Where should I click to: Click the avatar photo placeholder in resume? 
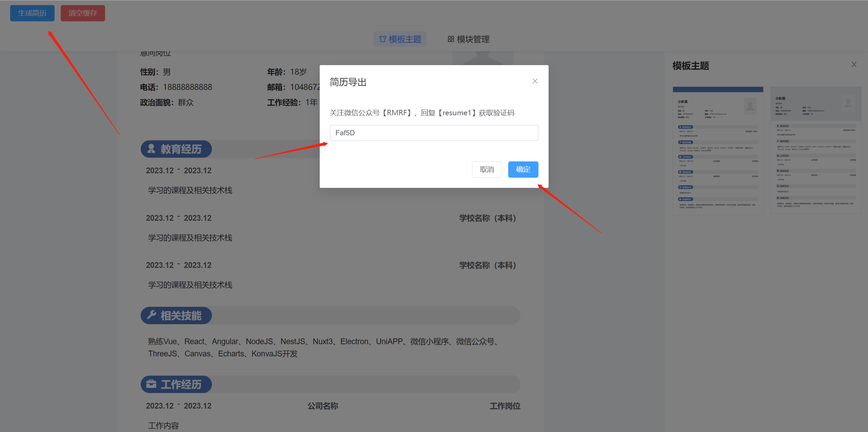point(482,58)
